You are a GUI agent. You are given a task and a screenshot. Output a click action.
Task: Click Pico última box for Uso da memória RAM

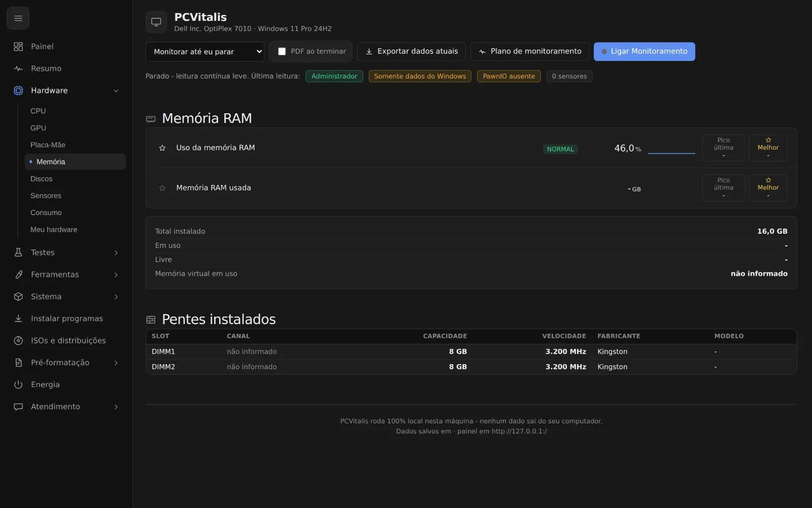[724, 148]
